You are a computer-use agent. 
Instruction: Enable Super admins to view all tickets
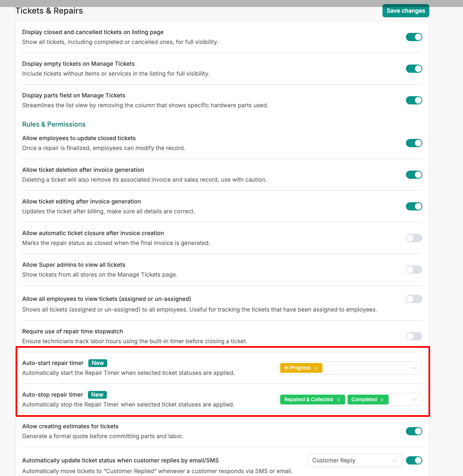414,270
